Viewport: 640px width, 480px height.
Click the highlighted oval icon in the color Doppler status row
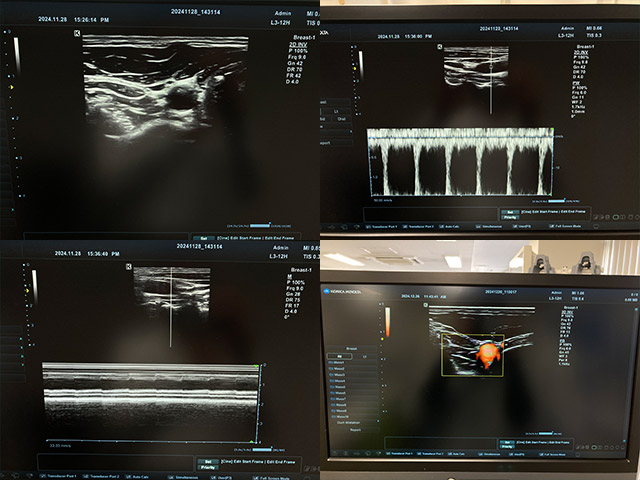pyautogui.click(x=594, y=447)
